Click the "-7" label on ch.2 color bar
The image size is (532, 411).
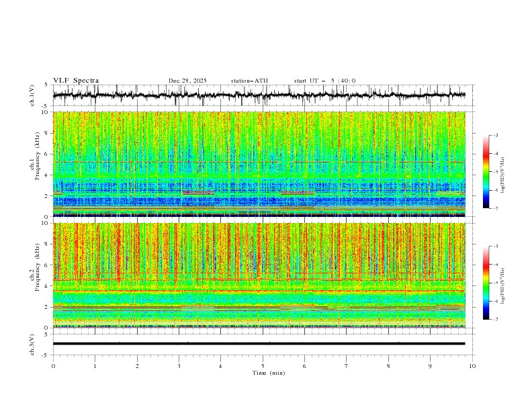point(495,320)
